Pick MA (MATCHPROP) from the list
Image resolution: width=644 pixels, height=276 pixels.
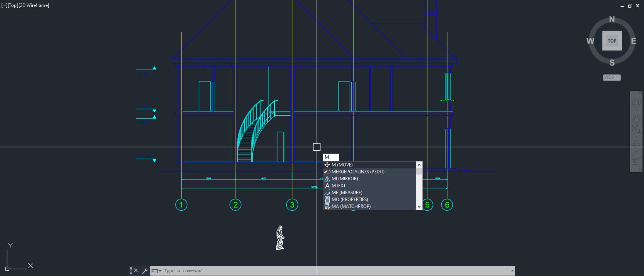[369, 206]
